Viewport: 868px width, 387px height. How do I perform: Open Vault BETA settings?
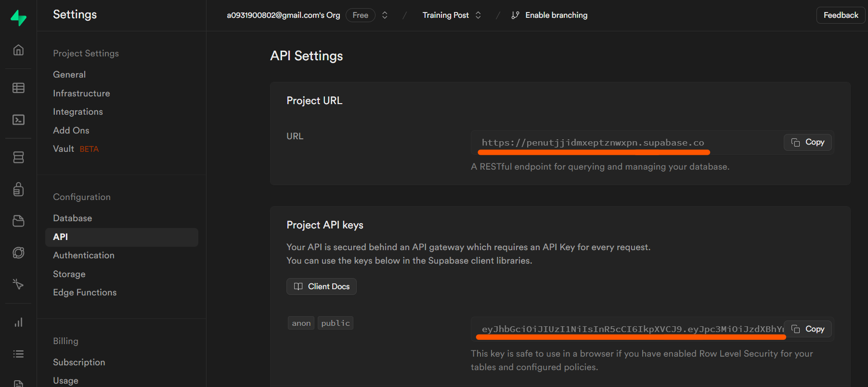pos(76,149)
